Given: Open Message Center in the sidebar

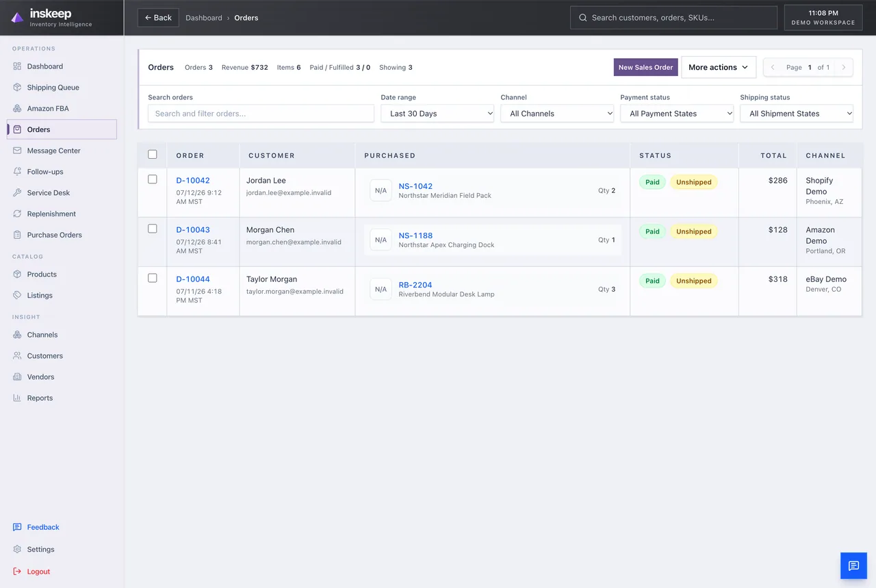Looking at the screenshot, I should [x=62, y=151].
